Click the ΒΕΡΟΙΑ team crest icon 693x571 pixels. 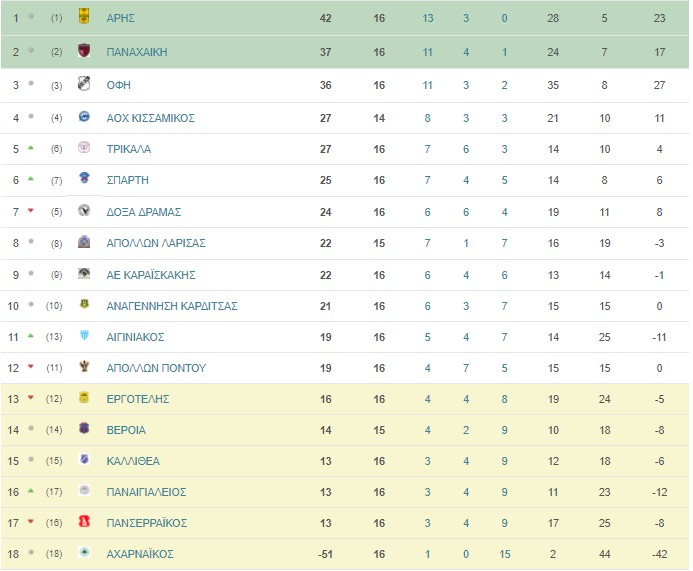tap(84, 428)
